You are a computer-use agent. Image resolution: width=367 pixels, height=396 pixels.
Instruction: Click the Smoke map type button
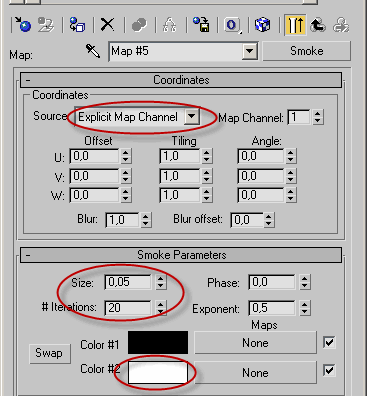tap(307, 51)
